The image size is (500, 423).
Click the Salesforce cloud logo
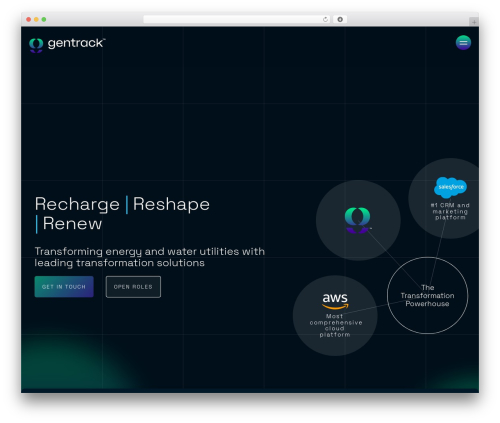[450, 187]
